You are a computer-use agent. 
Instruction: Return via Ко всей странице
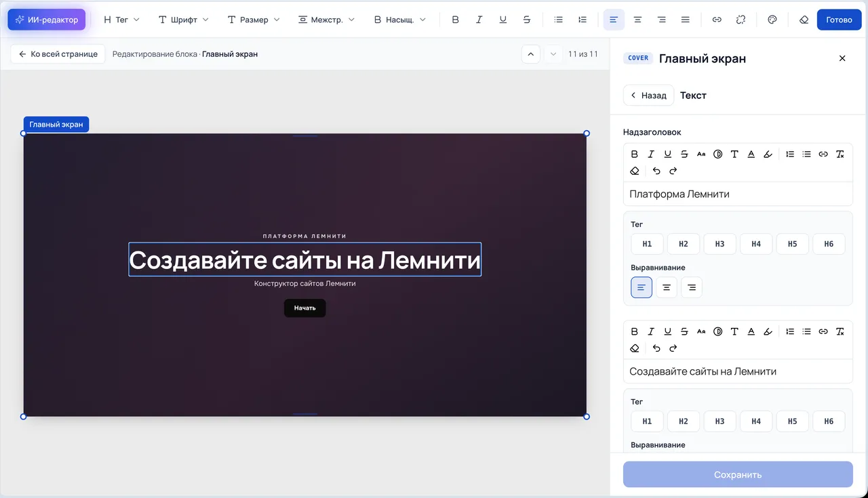click(x=58, y=54)
